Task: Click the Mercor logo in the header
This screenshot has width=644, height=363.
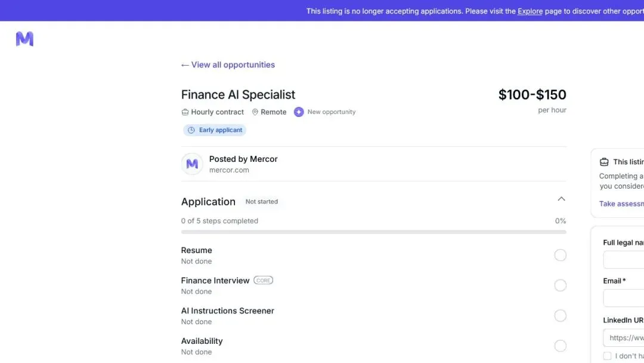Action: click(24, 39)
